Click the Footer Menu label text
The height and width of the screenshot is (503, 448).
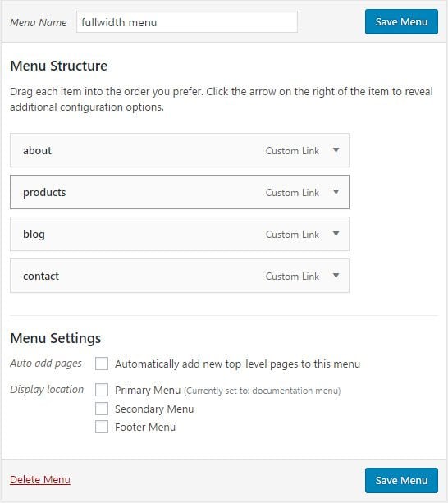(x=145, y=428)
